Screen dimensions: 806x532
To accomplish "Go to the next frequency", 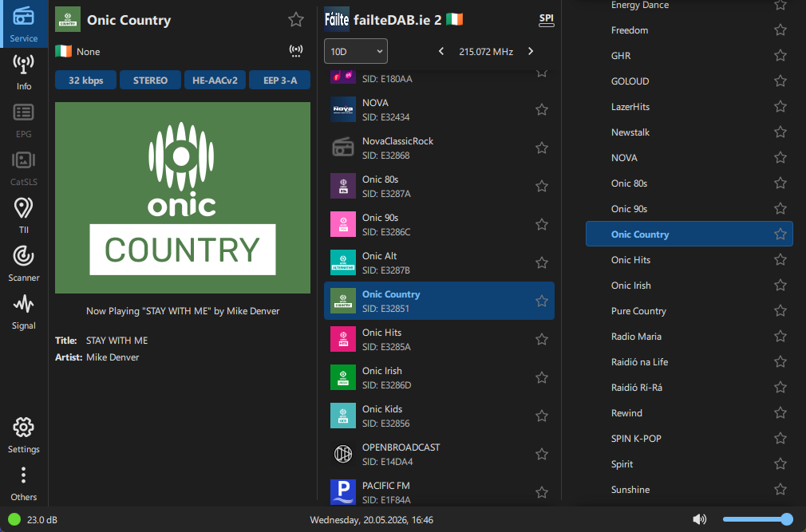I will pyautogui.click(x=531, y=51).
